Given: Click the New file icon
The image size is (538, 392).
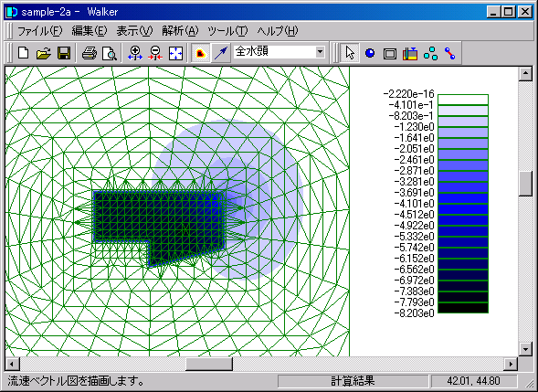Looking at the screenshot, I should click(x=24, y=53).
